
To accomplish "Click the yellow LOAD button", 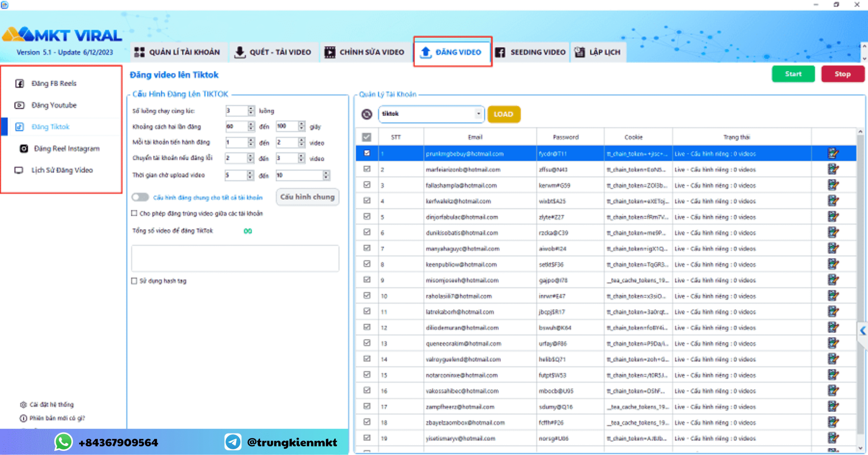I will [x=504, y=114].
